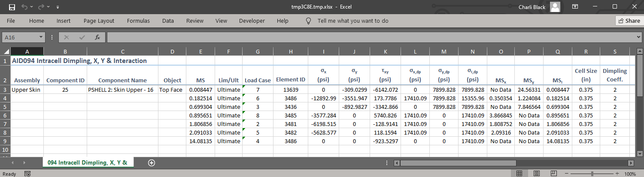Viewport: 644px width, 177px height.
Task: Select Element ID cell 13639
Action: (x=291, y=90)
